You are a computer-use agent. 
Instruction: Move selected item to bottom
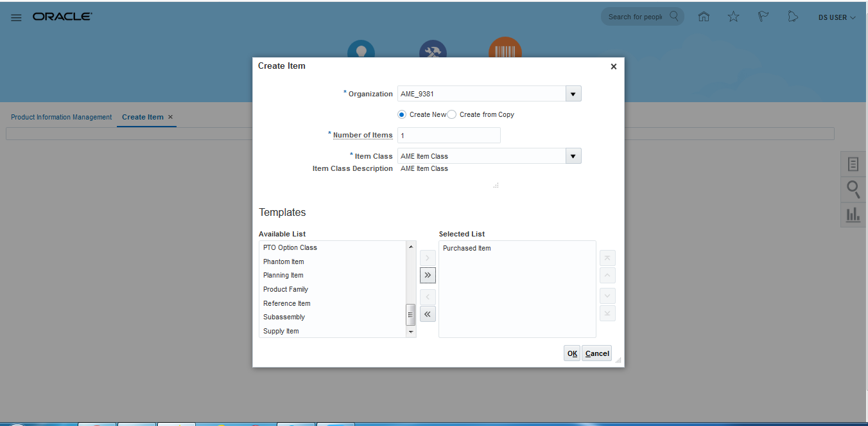tap(607, 314)
